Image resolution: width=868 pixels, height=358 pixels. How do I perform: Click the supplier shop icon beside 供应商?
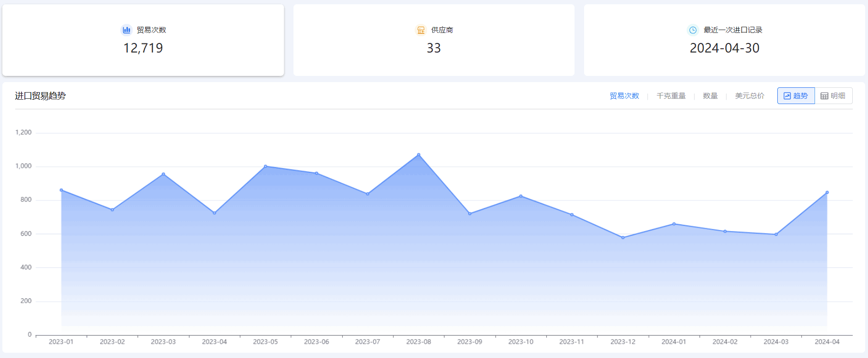click(421, 30)
